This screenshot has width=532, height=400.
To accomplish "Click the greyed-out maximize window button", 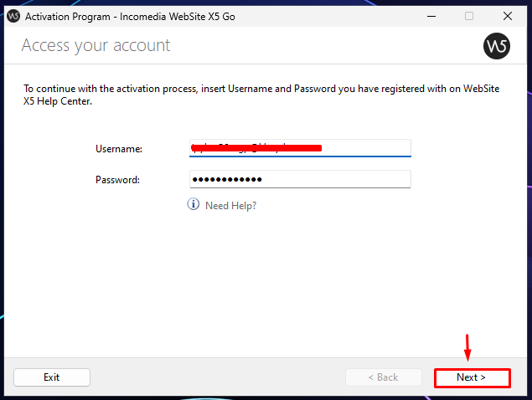I will (469, 16).
